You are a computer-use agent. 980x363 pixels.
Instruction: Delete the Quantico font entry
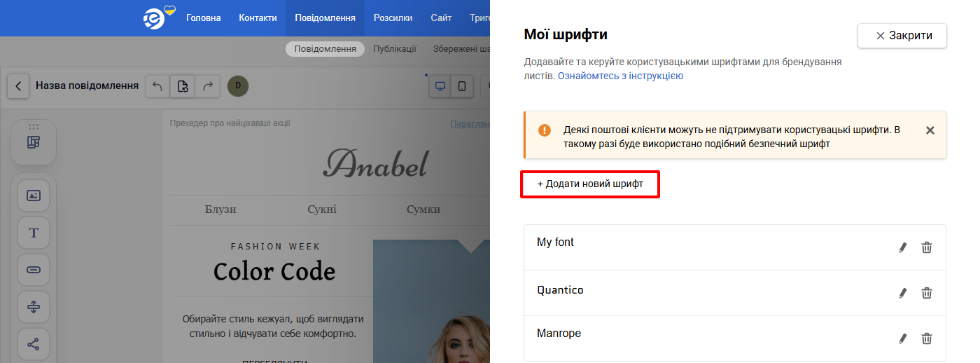coord(927,293)
